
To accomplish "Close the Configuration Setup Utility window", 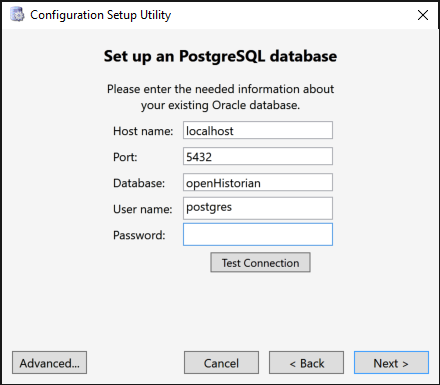I will [x=423, y=15].
